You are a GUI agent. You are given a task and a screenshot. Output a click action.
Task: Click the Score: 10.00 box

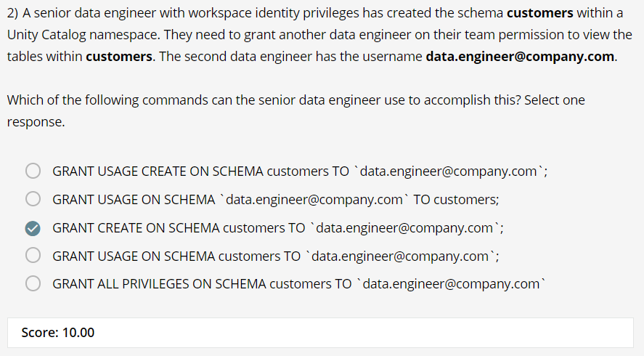point(320,333)
